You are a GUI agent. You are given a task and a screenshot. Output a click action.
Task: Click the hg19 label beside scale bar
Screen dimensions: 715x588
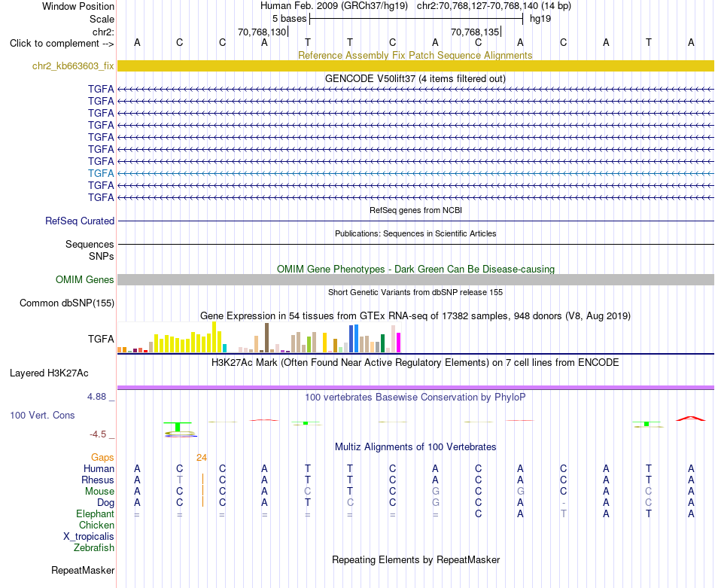point(540,19)
